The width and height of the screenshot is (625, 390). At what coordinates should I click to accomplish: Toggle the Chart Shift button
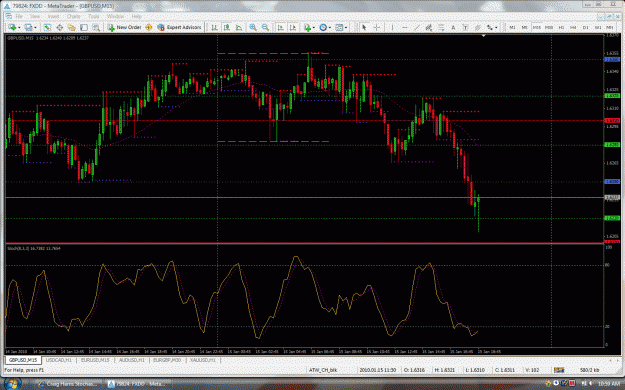click(293, 28)
